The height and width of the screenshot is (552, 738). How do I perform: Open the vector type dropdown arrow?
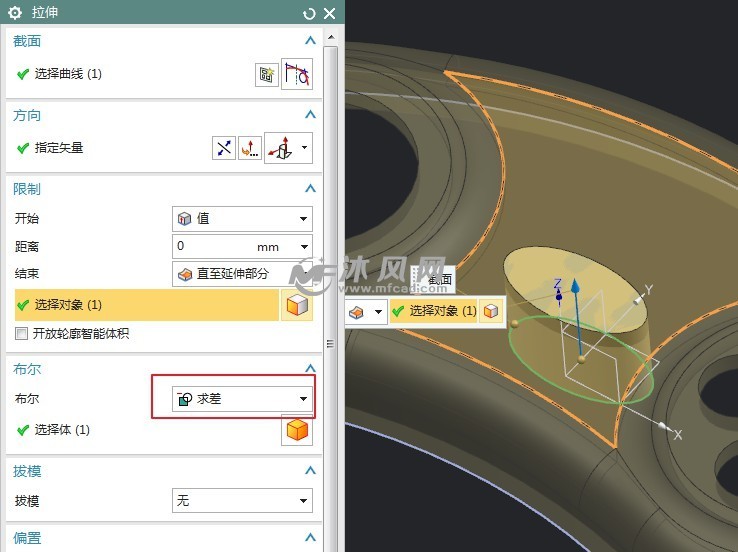tap(305, 147)
